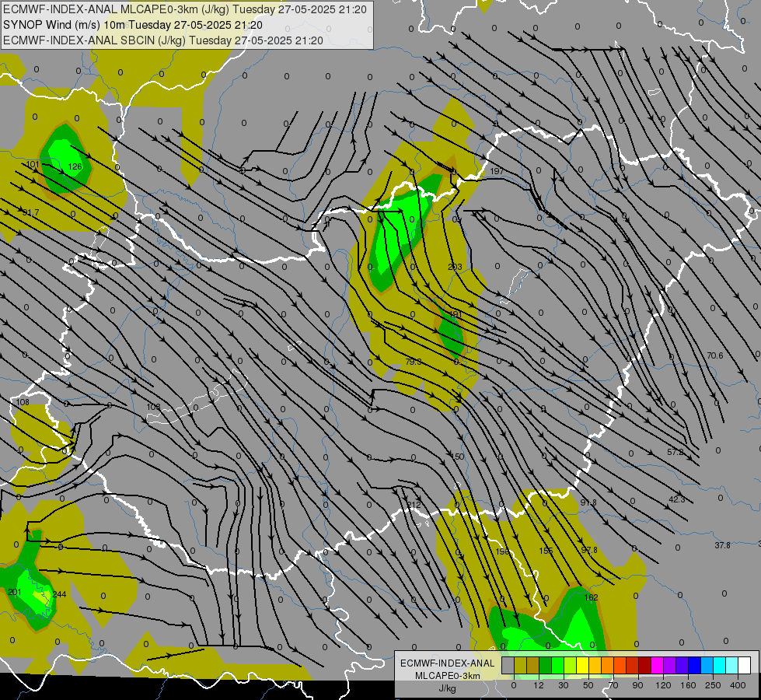Click the map value 201
761x700 pixels.
15,592
